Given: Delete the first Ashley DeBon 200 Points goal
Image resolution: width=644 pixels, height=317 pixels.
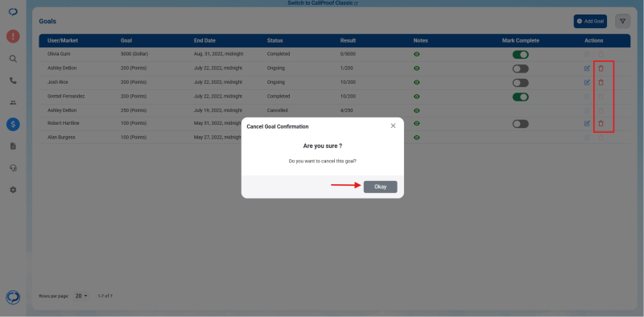Looking at the screenshot, I should (601, 68).
